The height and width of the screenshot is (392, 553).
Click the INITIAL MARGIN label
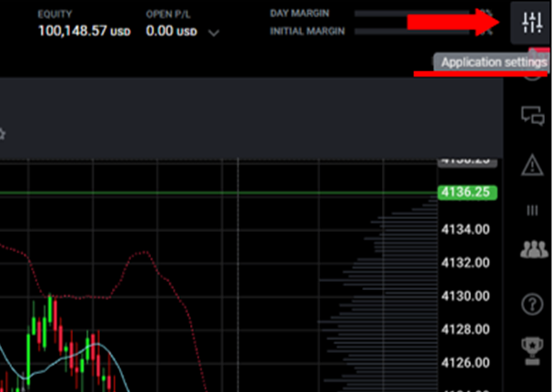(307, 31)
